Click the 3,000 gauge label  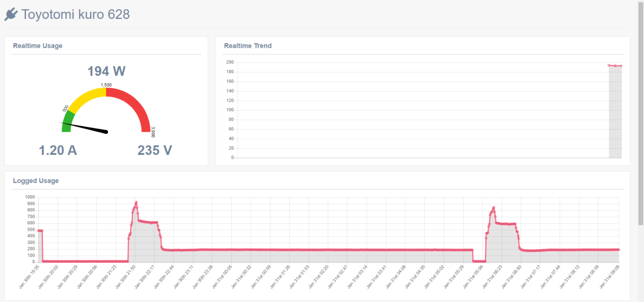click(153, 132)
